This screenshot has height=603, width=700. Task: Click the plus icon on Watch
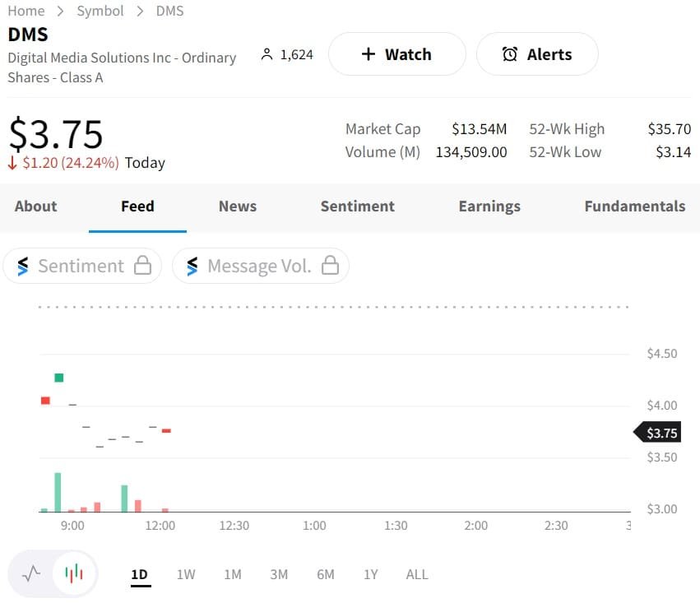(369, 54)
